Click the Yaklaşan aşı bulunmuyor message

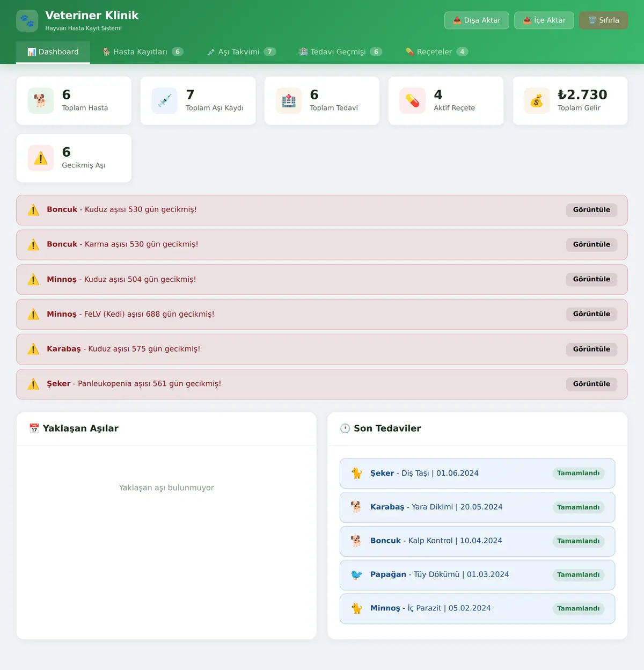point(166,487)
